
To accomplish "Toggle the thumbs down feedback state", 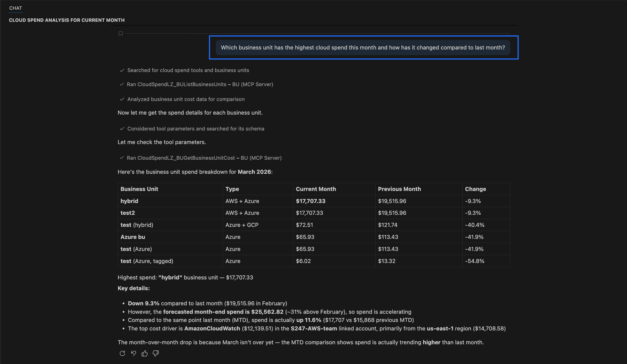I will coord(156,353).
